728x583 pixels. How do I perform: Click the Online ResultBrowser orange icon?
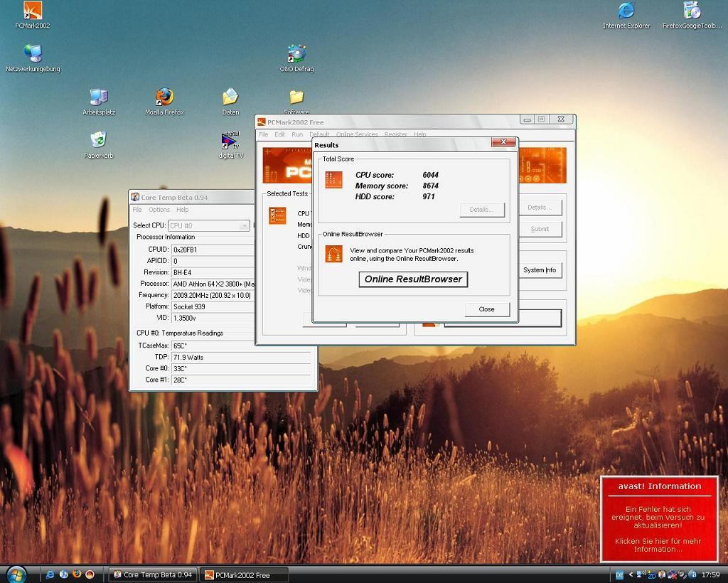[333, 254]
